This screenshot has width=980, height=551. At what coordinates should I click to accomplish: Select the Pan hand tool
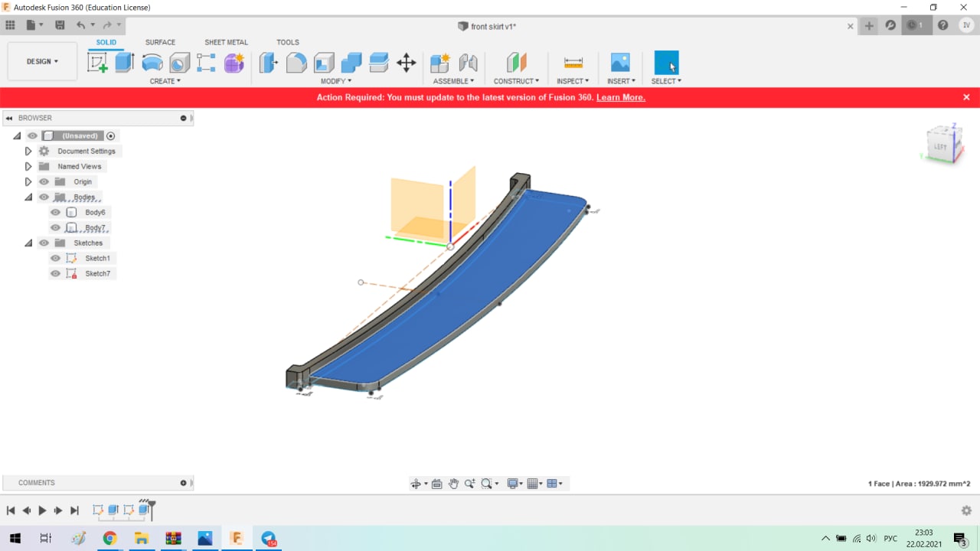(x=453, y=484)
